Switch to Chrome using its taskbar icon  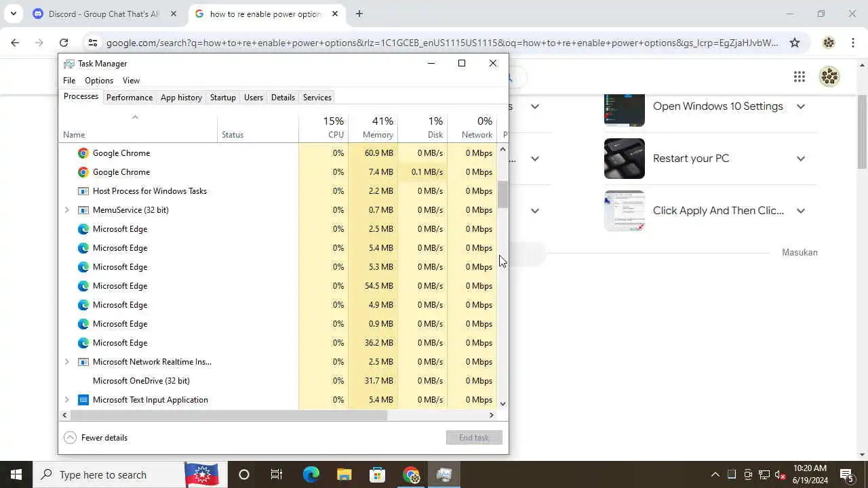[x=411, y=474]
